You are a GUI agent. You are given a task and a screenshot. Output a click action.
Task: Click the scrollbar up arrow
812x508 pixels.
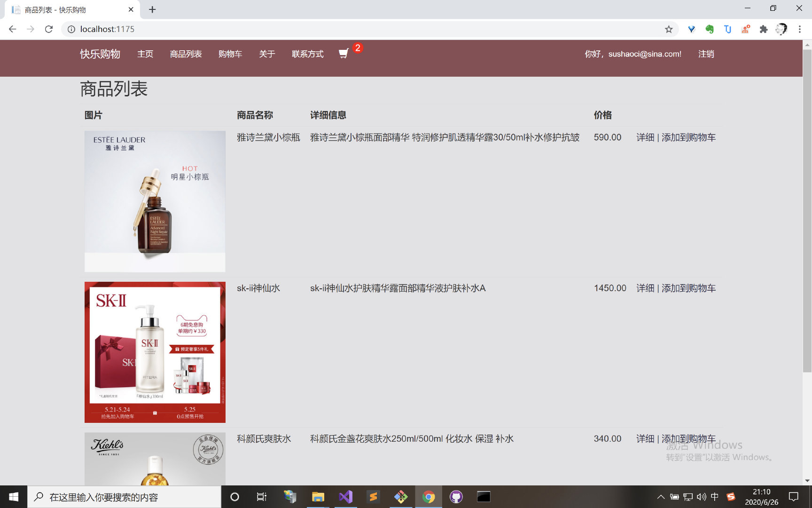[807, 45]
